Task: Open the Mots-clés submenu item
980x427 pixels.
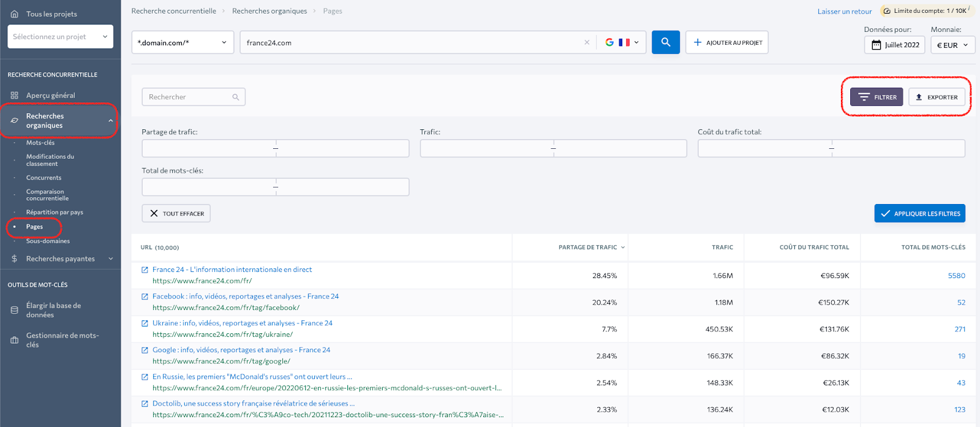Action: point(40,143)
